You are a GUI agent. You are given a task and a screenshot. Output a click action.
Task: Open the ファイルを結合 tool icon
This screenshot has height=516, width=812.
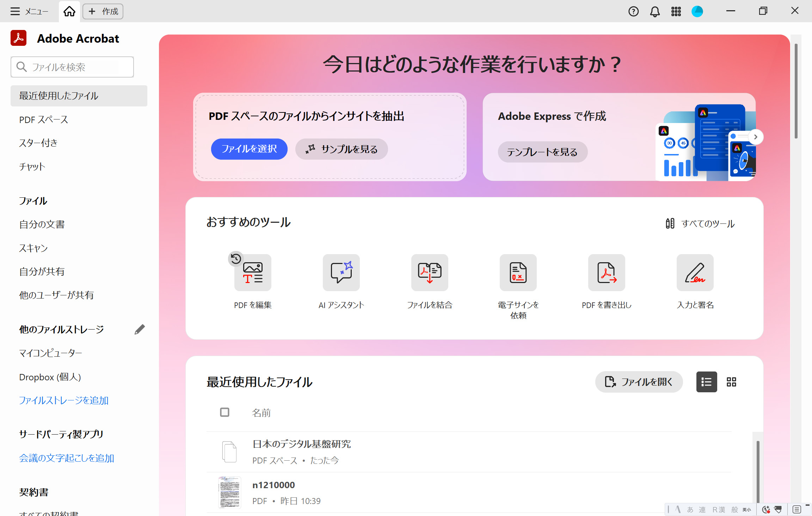pos(430,273)
